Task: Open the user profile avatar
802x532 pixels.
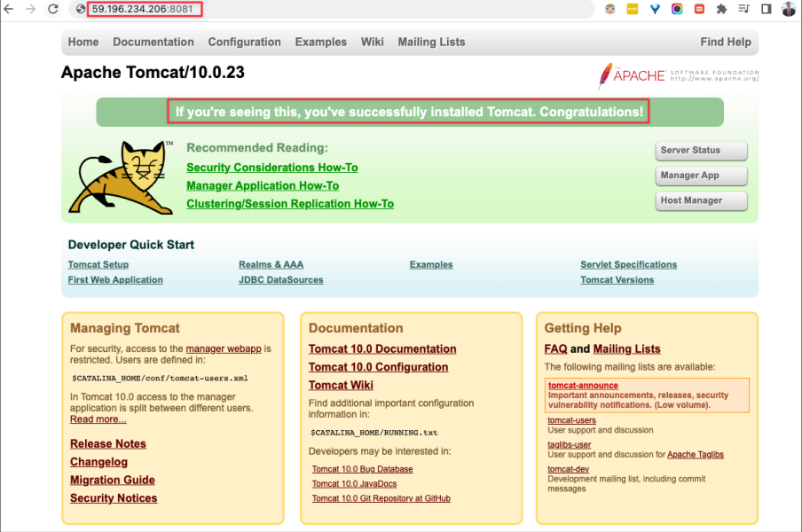Action: 788,9
